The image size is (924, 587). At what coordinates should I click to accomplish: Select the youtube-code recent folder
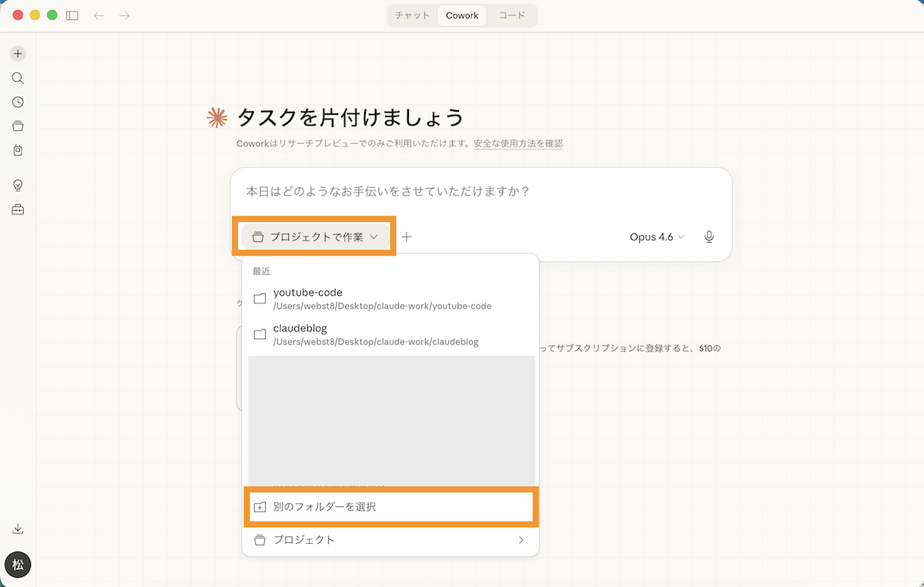[382, 299]
